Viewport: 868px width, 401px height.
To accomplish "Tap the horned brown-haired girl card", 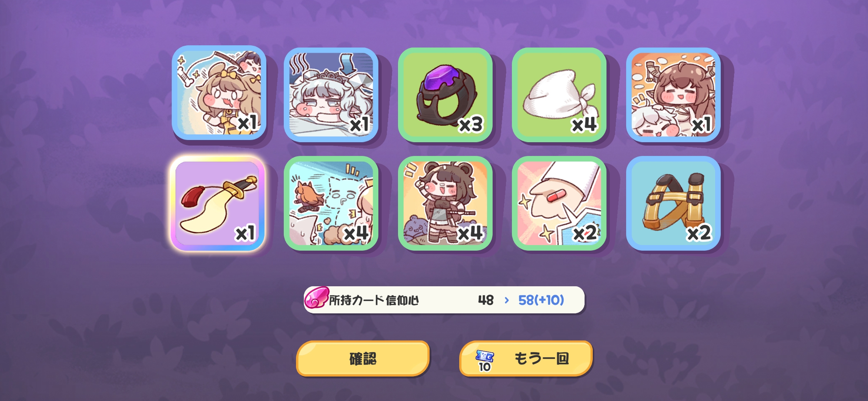I will coord(673,95).
